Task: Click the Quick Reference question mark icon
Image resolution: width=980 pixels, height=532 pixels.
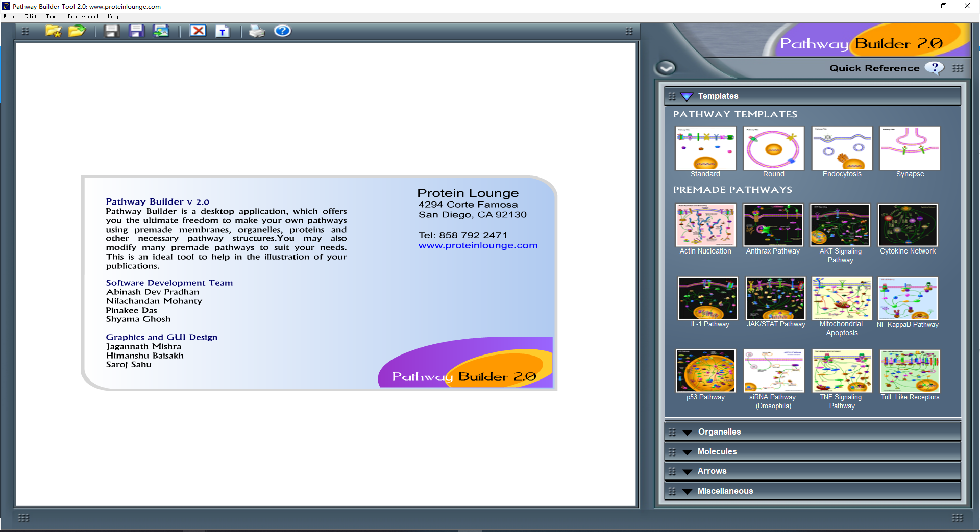Action: [x=935, y=68]
